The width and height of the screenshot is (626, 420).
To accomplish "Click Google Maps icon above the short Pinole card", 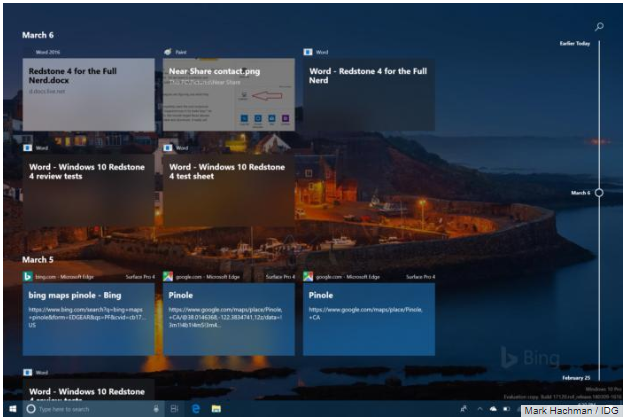I will pos(308,276).
